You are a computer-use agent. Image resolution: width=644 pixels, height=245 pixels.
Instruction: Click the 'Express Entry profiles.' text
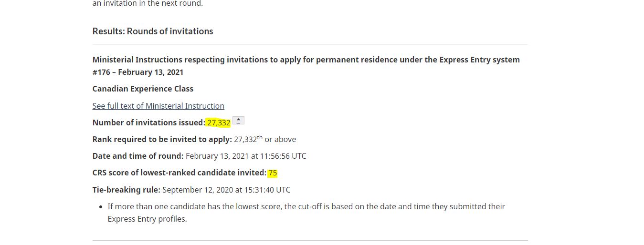coord(147,219)
